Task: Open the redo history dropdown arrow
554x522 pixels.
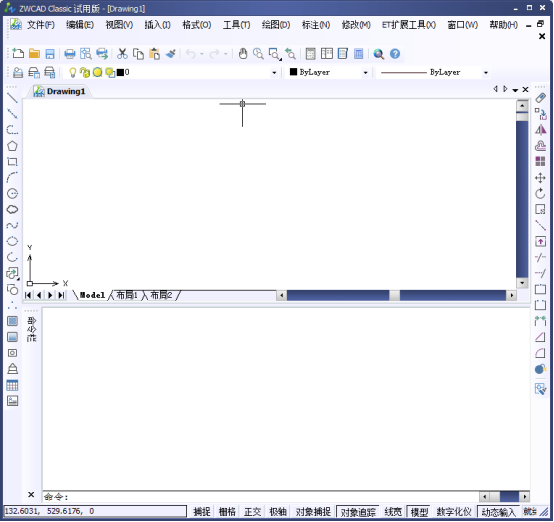Action: 225,54
